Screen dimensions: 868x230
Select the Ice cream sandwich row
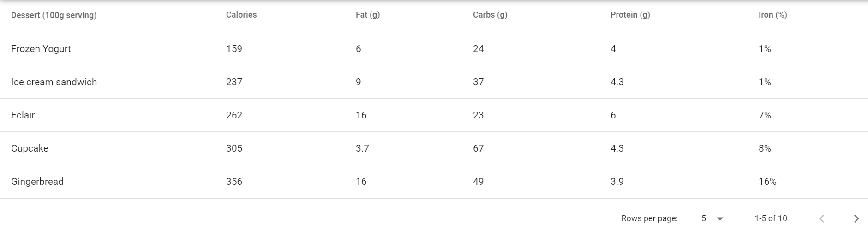pos(434,82)
